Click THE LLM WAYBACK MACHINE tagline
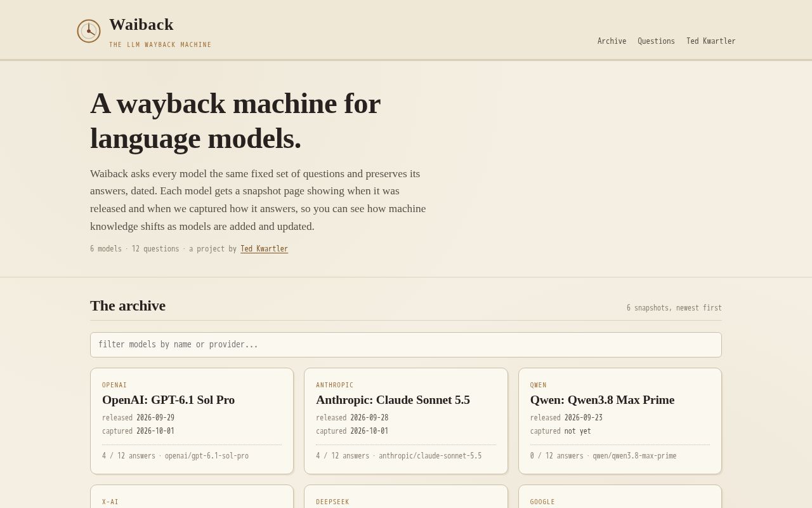Image resolution: width=812 pixels, height=508 pixels. (x=160, y=45)
